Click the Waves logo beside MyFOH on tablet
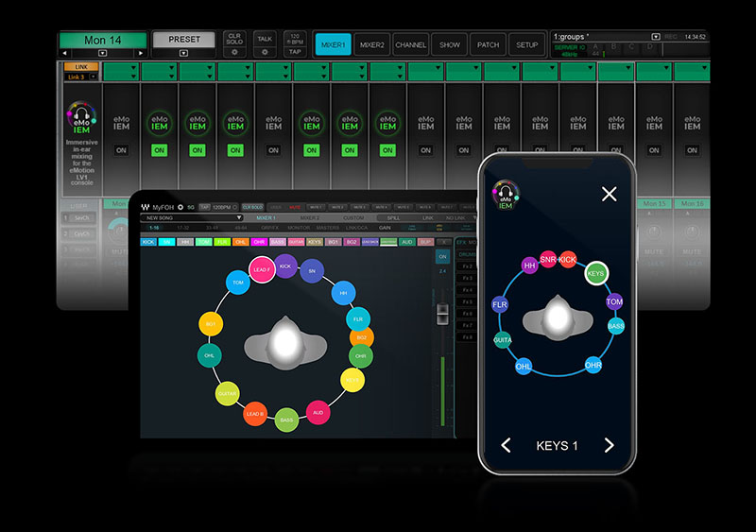The image size is (756, 532). click(146, 207)
